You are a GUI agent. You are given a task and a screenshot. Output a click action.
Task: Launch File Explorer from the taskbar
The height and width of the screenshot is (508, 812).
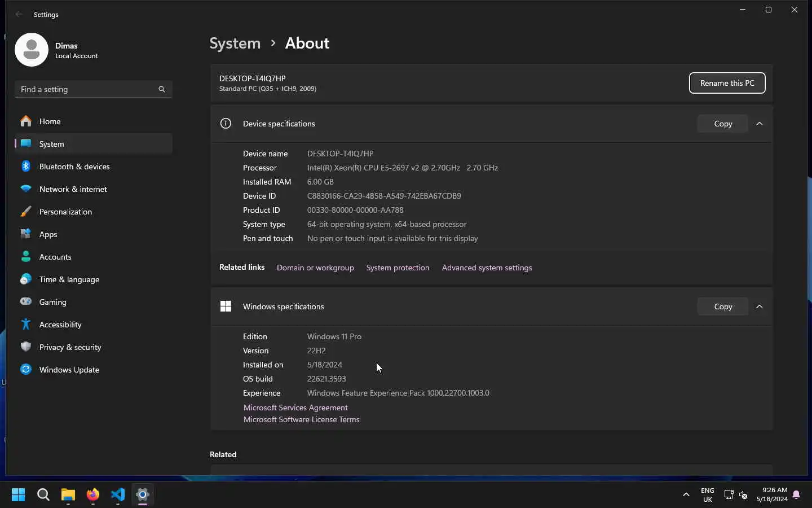(x=68, y=494)
